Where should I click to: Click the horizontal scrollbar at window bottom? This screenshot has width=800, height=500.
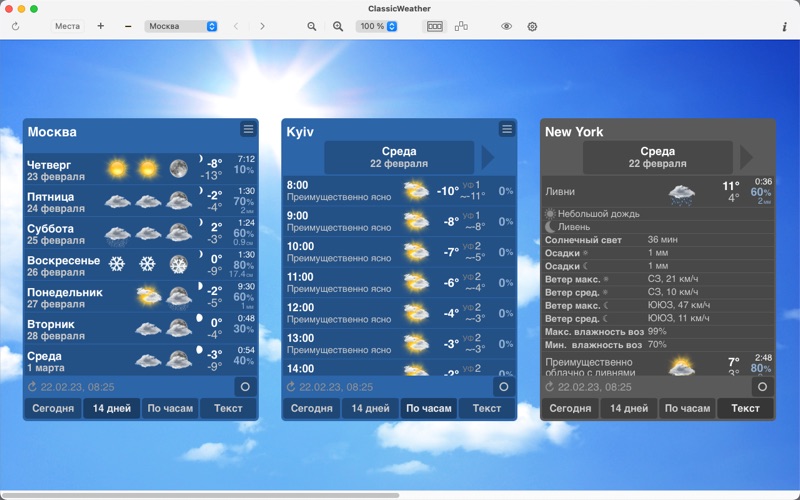click(200, 495)
